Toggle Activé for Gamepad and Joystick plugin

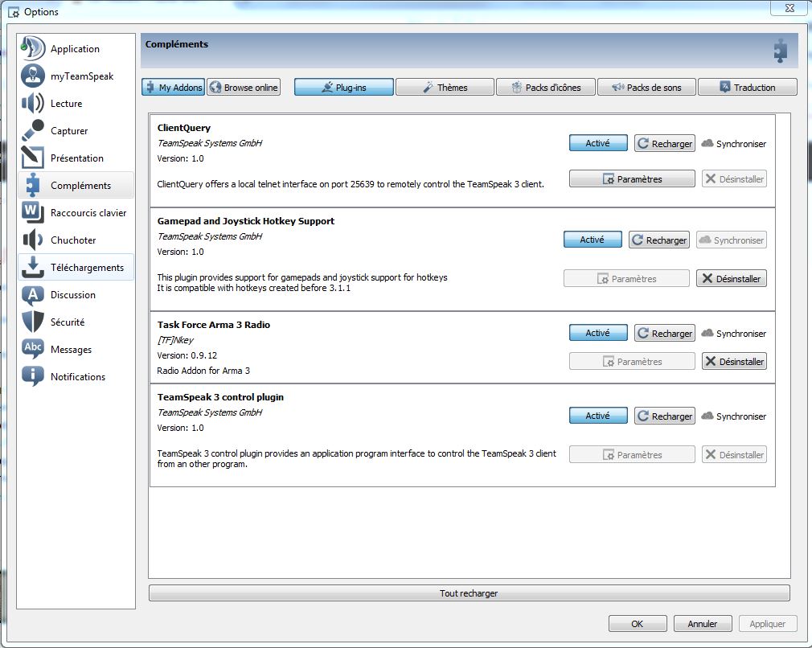pos(592,240)
